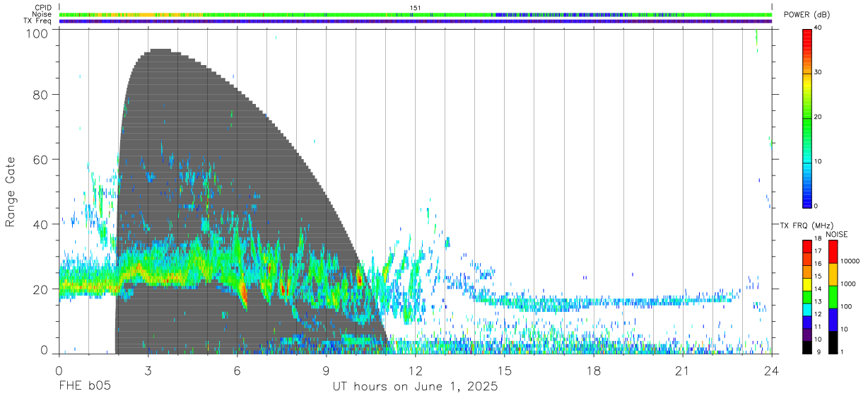Click x-axis tick label '6'
The width and height of the screenshot is (868, 401).
pyautogui.click(x=237, y=371)
